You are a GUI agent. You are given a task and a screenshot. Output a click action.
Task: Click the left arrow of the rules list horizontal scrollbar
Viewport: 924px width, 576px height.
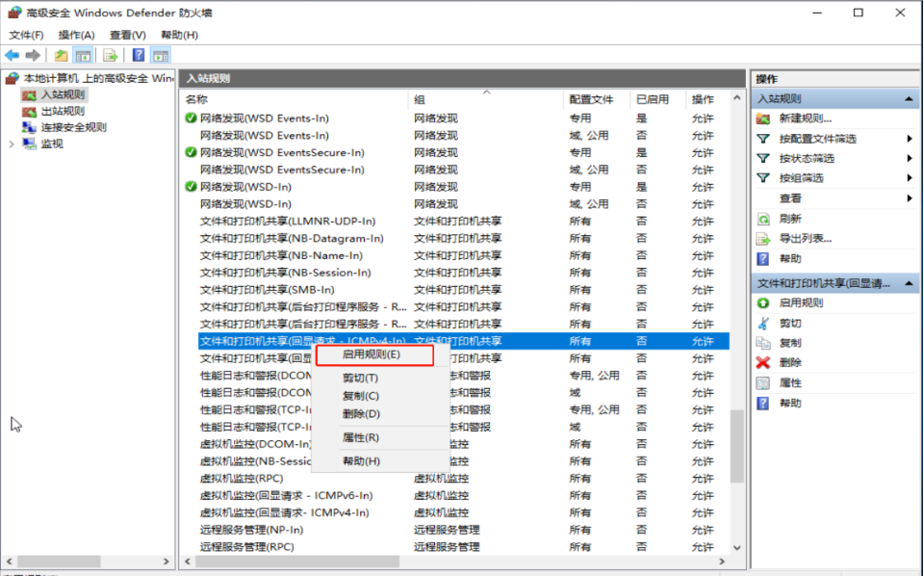pyautogui.click(x=188, y=562)
